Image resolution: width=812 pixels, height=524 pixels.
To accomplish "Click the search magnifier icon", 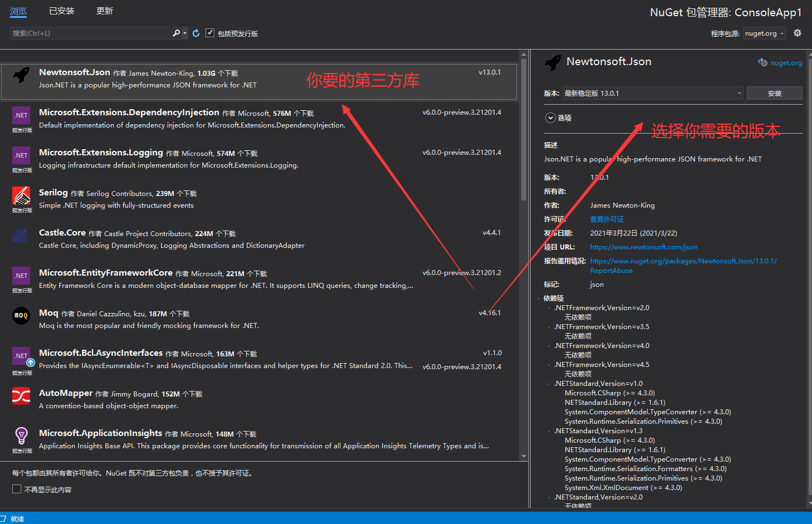I will (176, 33).
